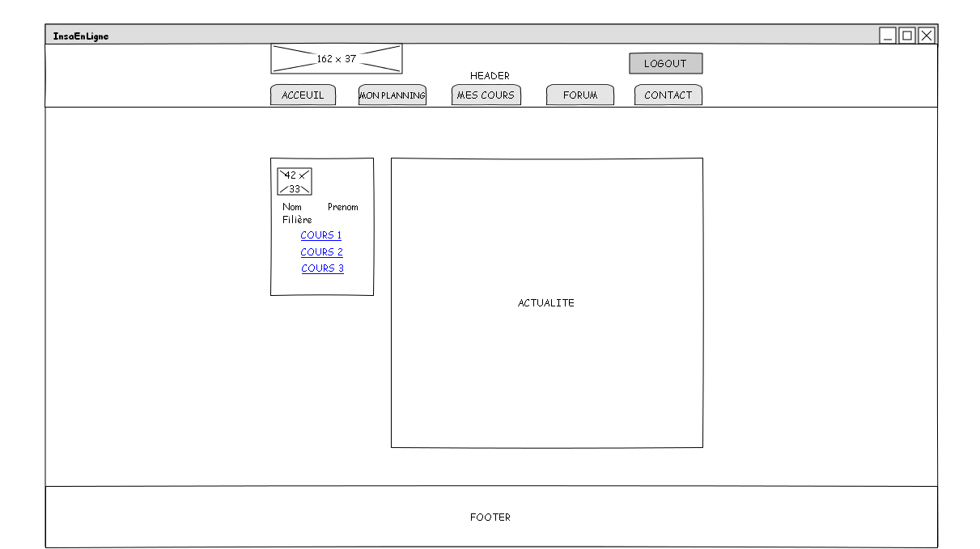This screenshot has width=980, height=549.
Task: Follow the COURS 2 link
Action: 321,252
